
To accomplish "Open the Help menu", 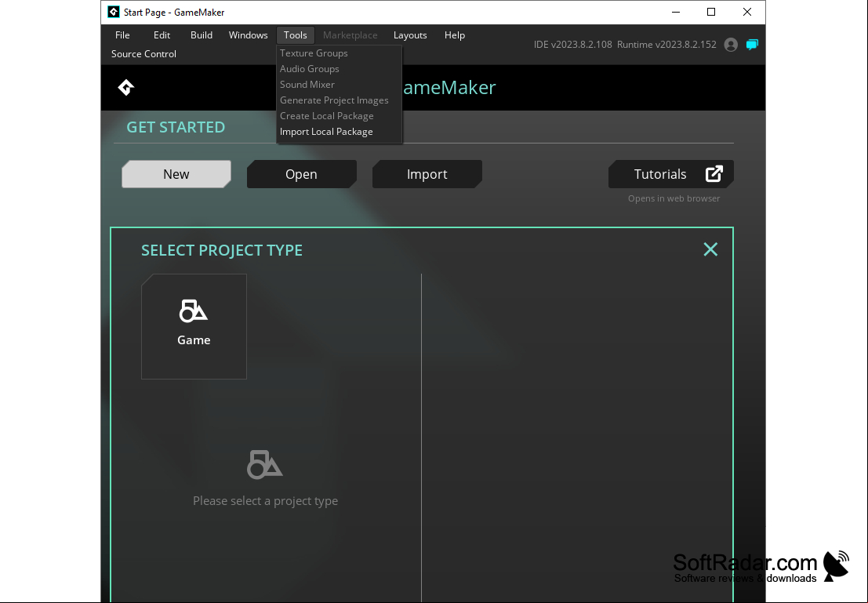I will click(455, 35).
